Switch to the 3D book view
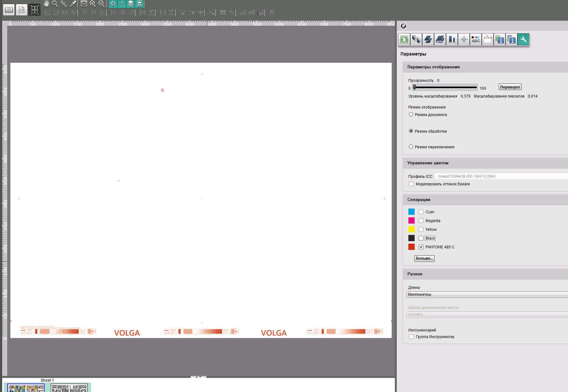The image size is (568, 392). click(9, 10)
